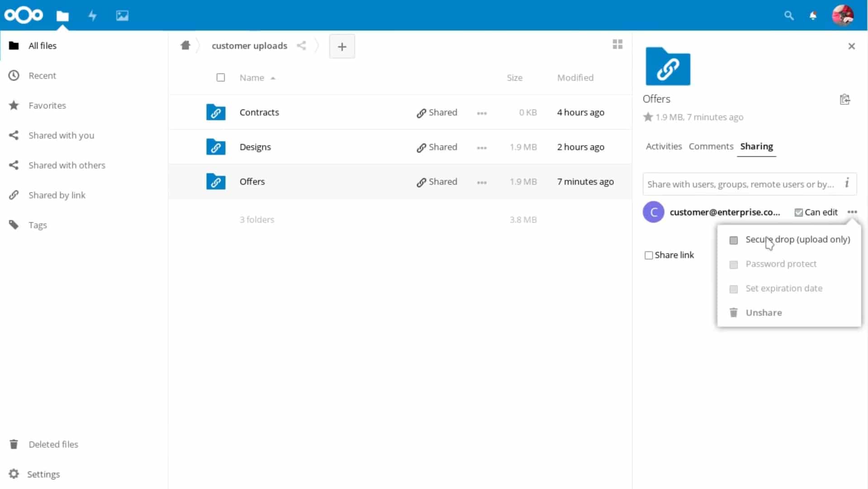Viewport: 868px width, 489px height.
Task: Click Shared link for Designs
Action: [437, 147]
